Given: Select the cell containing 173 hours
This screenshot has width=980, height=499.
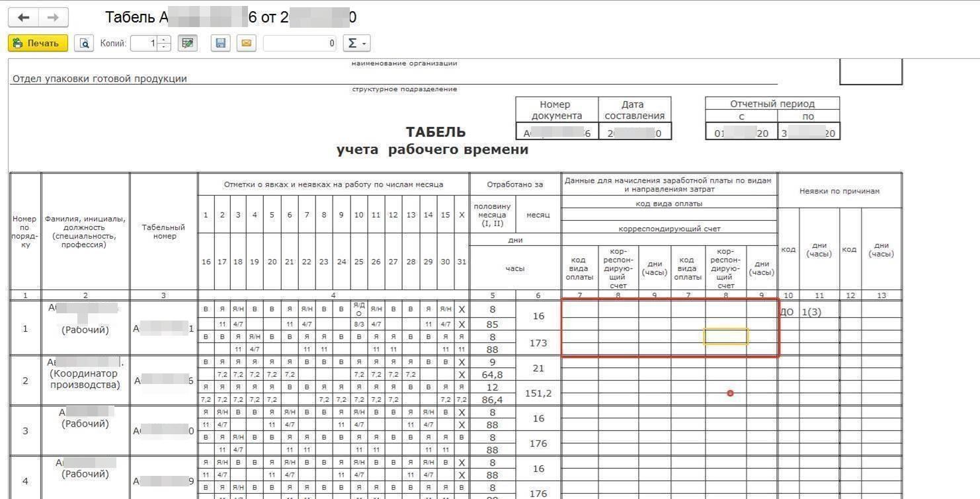Looking at the screenshot, I should click(538, 343).
